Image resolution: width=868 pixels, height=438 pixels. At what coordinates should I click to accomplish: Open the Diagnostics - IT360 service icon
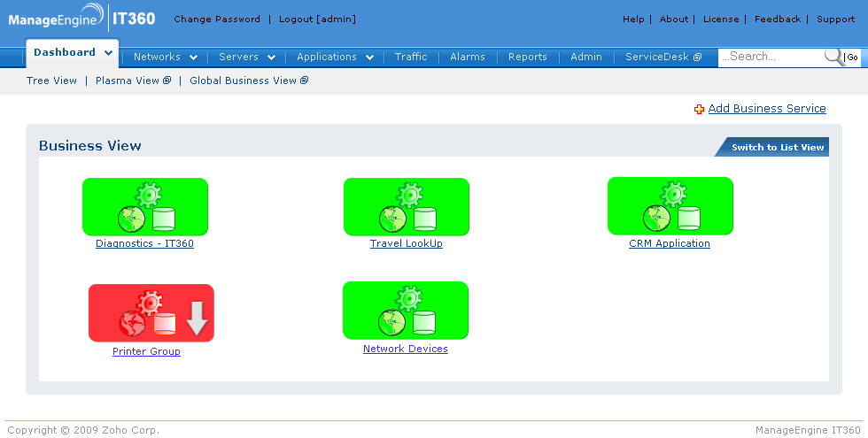point(145,207)
